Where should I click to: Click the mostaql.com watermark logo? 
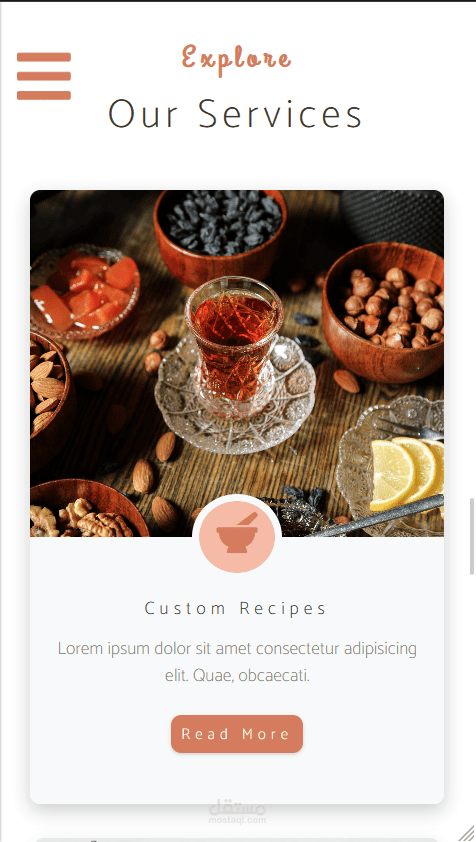tap(237, 813)
